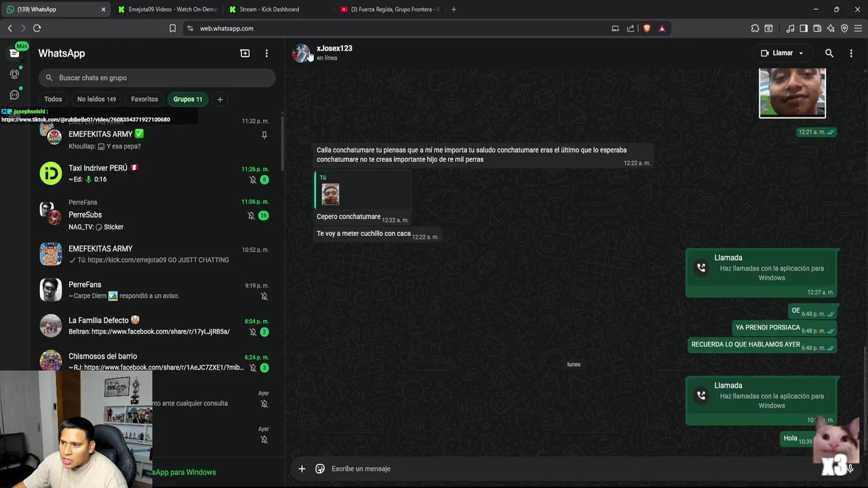
Task: Open the browser hamburger main menu
Action: tap(858, 28)
